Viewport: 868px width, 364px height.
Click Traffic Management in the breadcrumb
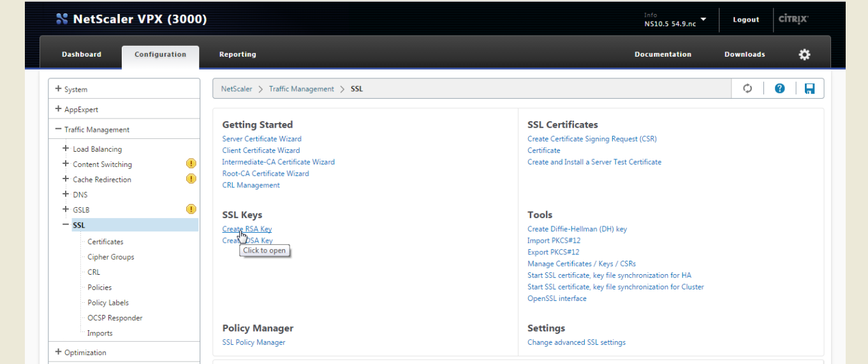(x=301, y=89)
